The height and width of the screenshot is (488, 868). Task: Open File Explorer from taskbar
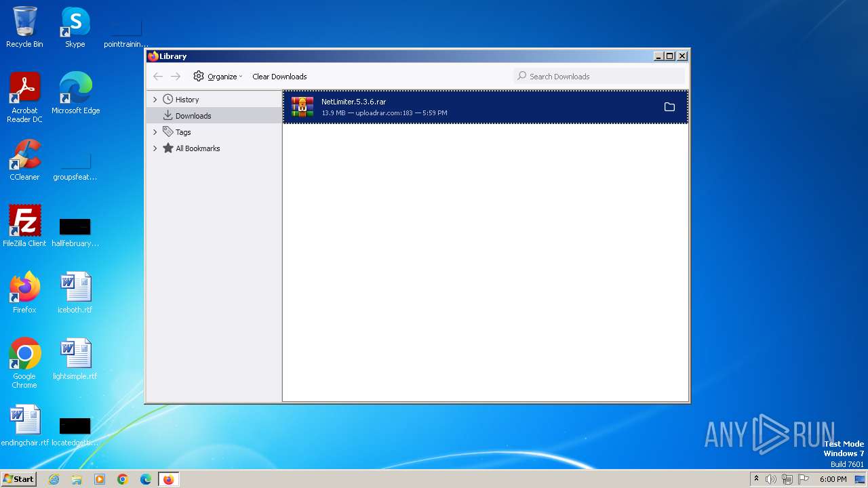pyautogui.click(x=77, y=479)
